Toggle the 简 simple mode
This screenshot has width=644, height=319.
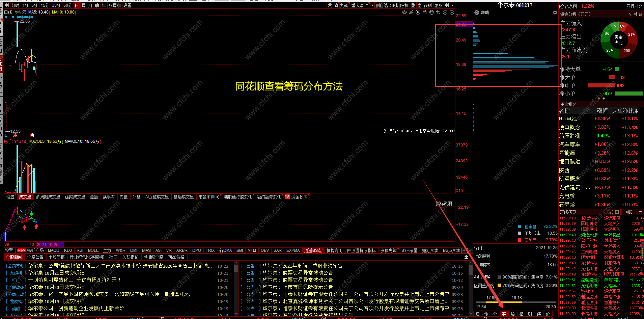tap(336, 5)
